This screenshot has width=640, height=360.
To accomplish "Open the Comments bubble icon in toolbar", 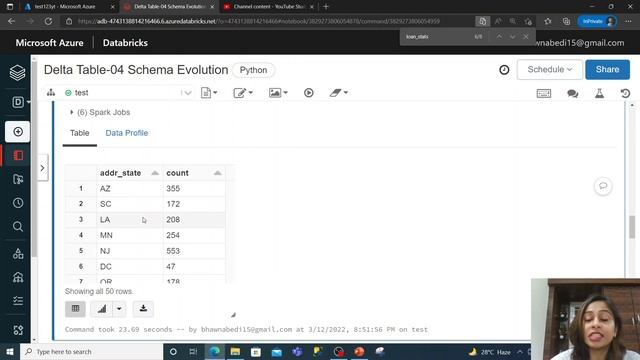I will (x=573, y=93).
